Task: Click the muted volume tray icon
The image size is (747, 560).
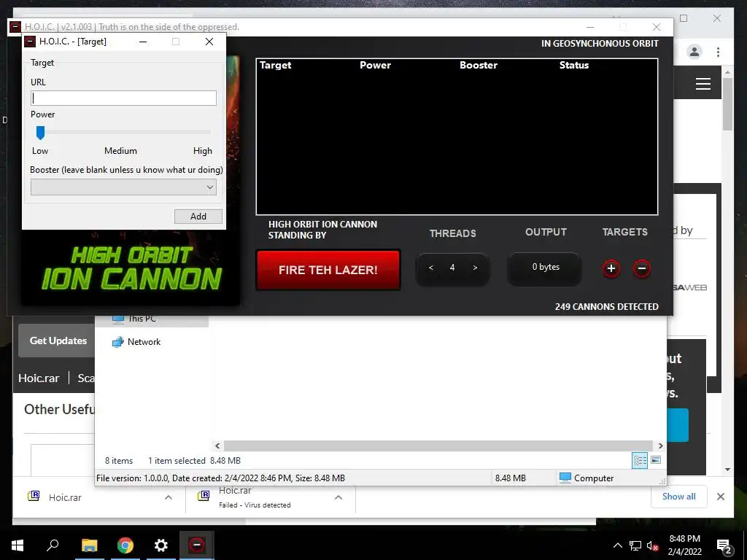Action: [652, 545]
